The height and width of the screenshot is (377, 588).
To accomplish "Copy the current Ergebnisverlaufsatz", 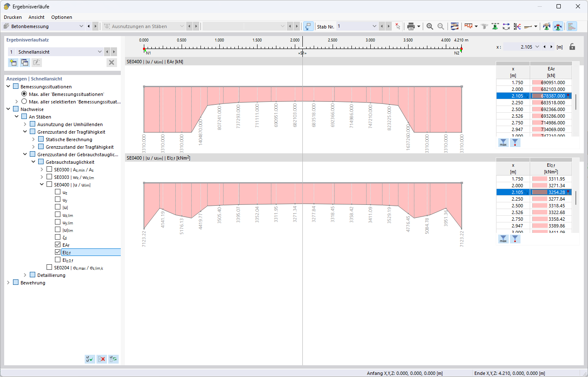I will (25, 62).
